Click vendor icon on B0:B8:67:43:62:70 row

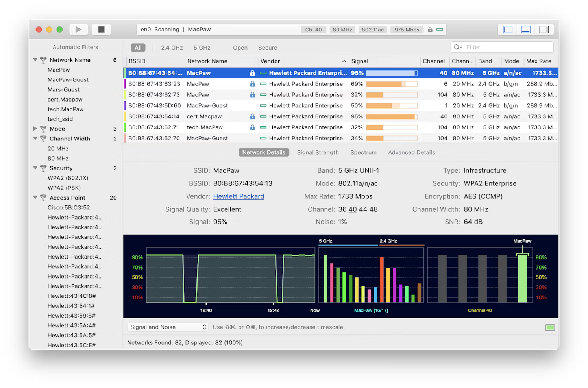point(263,138)
